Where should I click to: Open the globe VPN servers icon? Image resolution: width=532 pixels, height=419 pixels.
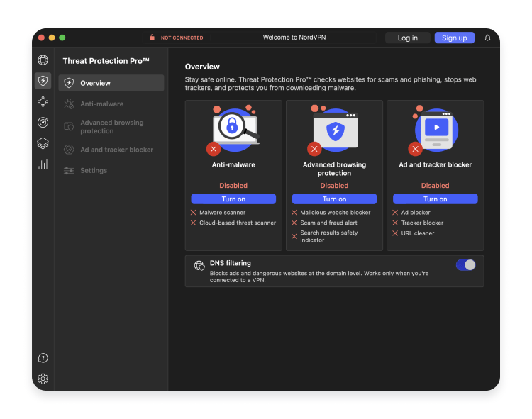[x=43, y=60]
